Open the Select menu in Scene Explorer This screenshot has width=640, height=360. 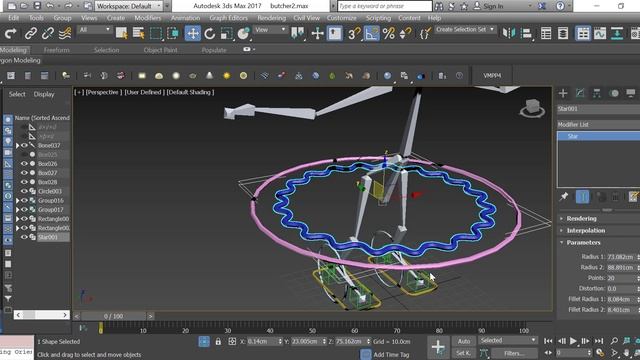click(x=17, y=94)
